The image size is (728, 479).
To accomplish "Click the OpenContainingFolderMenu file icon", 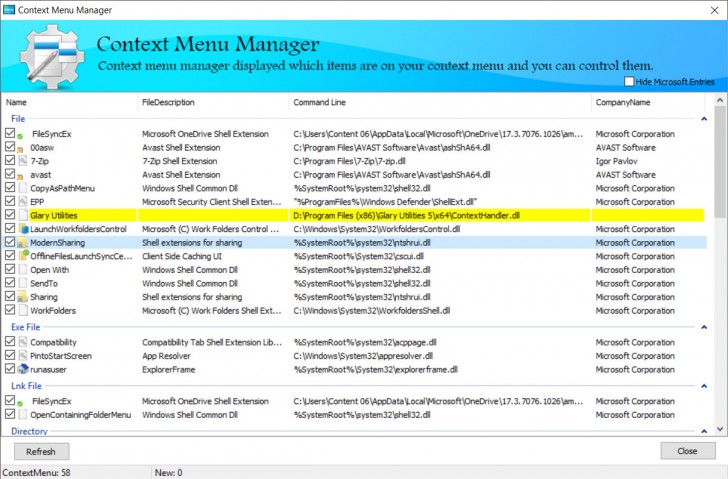I will pos(23,415).
